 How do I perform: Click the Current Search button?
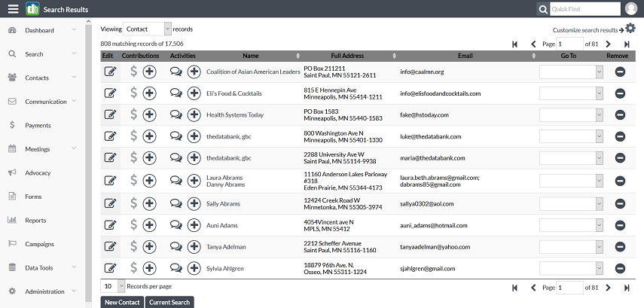pyautogui.click(x=169, y=302)
